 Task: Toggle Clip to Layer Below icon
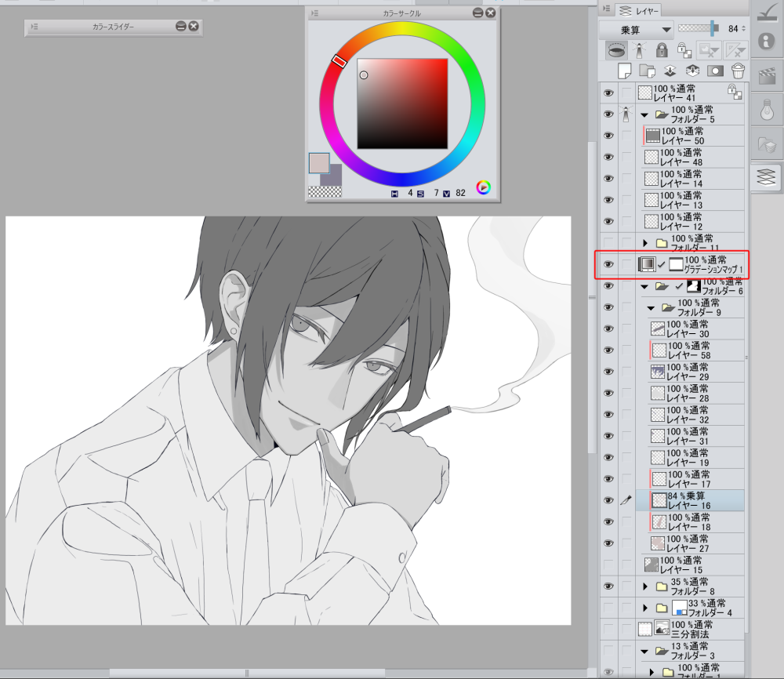[x=617, y=50]
